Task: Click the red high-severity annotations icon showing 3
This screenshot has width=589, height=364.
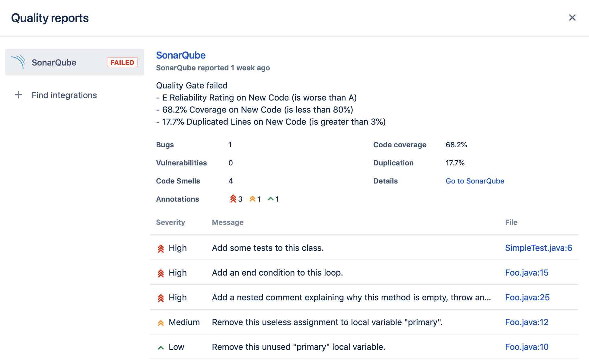Action: 233,199
